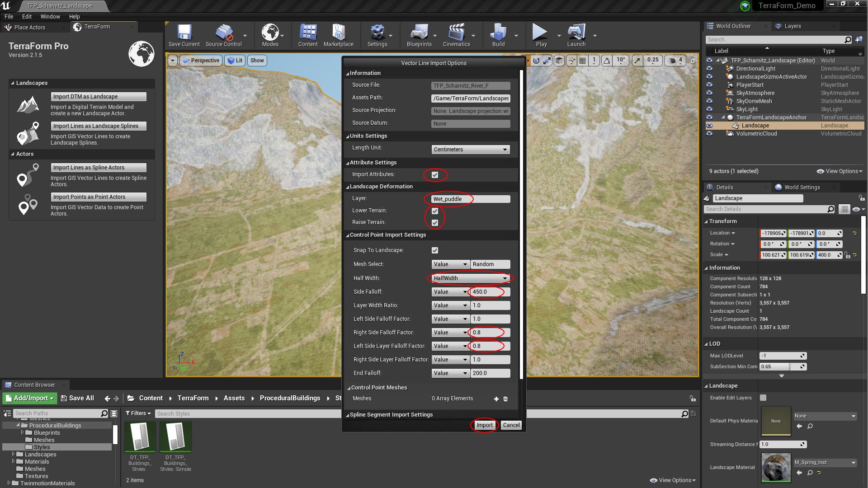Toggle Lower Terrain checkbox
This screenshot has width=868, height=488.
(435, 211)
